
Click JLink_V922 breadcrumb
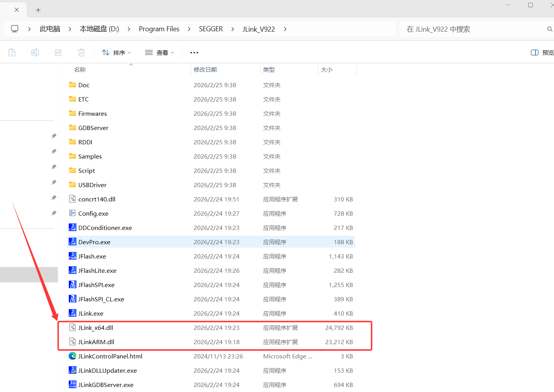(x=259, y=29)
